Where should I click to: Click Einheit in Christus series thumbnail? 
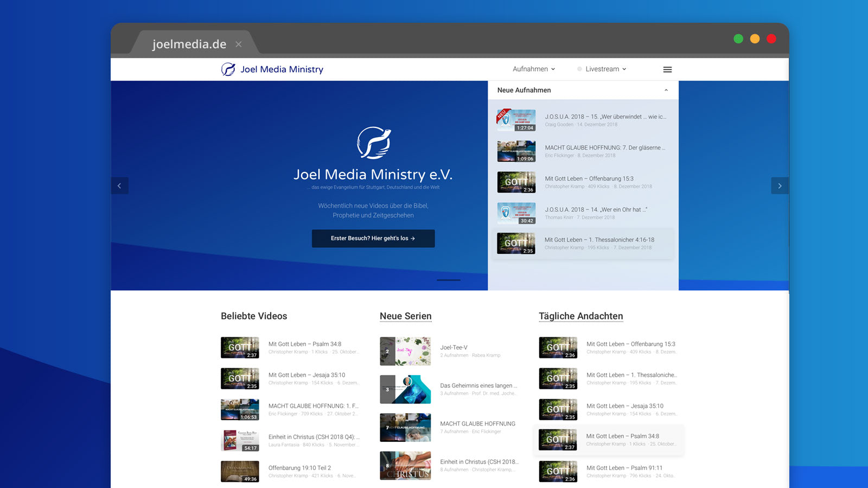[x=405, y=465]
